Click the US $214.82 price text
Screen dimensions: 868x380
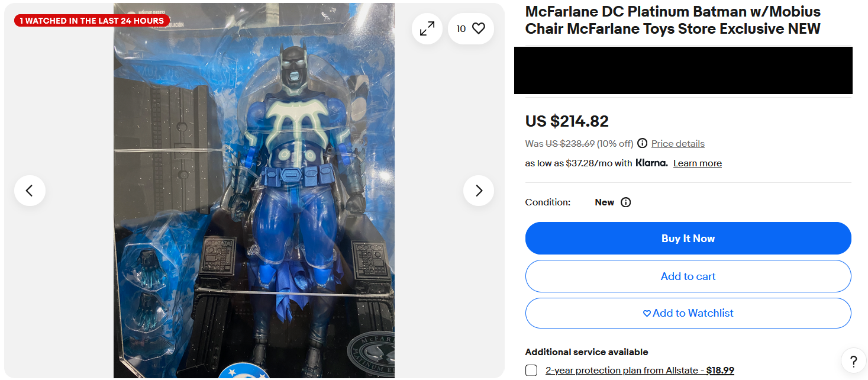(x=567, y=121)
